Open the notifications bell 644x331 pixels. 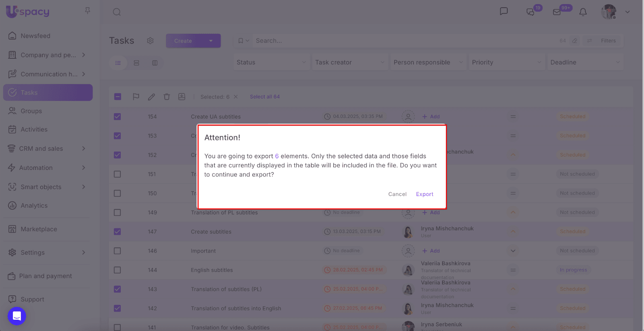[583, 12]
